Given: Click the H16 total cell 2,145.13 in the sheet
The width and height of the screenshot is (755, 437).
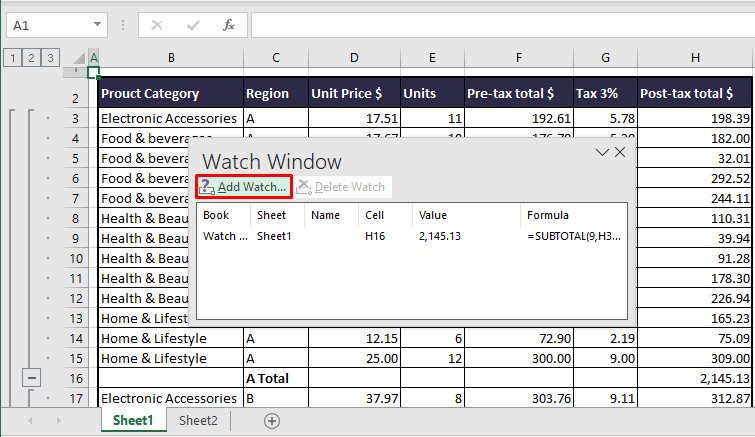Looking at the screenshot, I should [x=695, y=378].
